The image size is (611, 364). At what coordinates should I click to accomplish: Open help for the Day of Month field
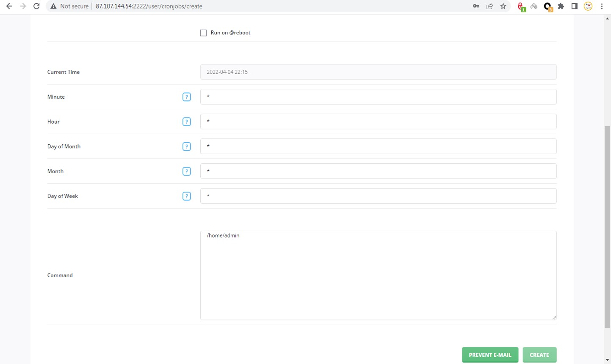pyautogui.click(x=187, y=146)
